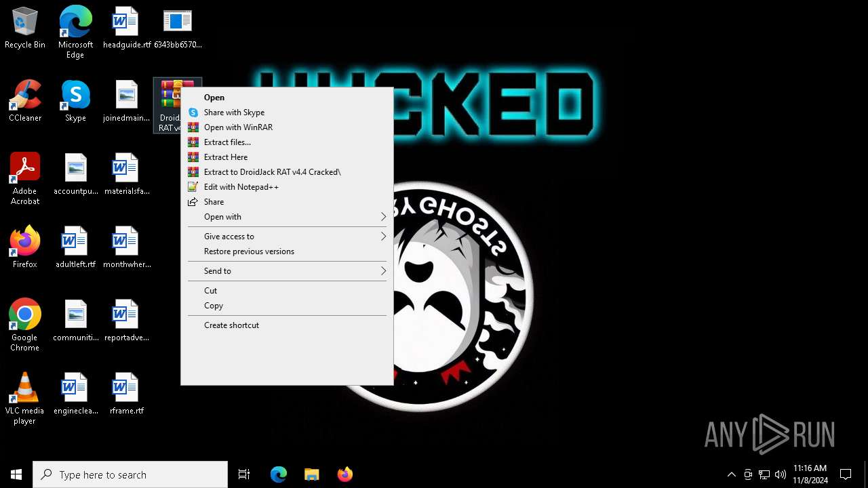Viewport: 868px width, 488px height.
Task: Select the Firefox desktop shortcut
Action: pos(25,247)
